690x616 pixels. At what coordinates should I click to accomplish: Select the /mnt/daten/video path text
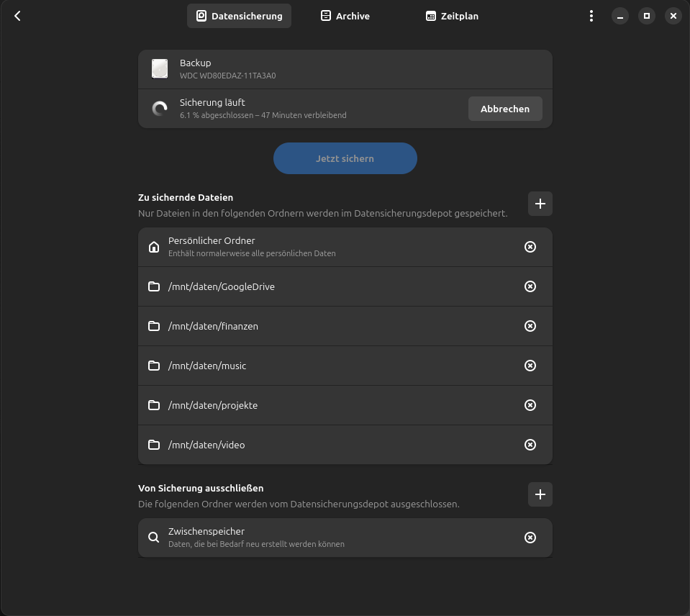coord(206,445)
